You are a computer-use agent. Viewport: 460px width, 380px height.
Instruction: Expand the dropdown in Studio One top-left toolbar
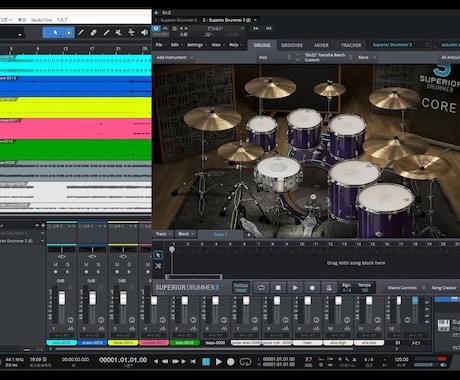[20, 34]
